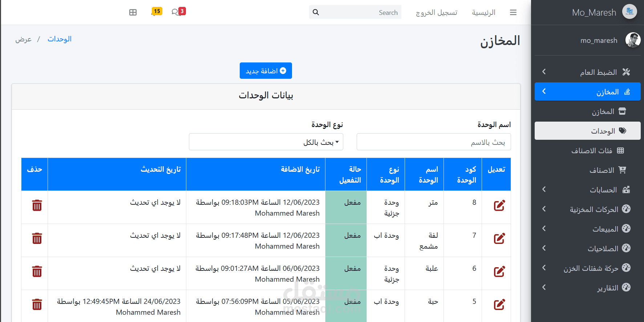
Task: Edit the unit with code 5
Action: [x=499, y=305]
